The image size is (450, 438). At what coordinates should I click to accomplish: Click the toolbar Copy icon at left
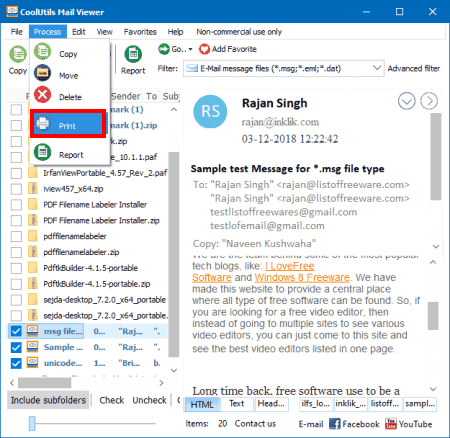pyautogui.click(x=18, y=54)
